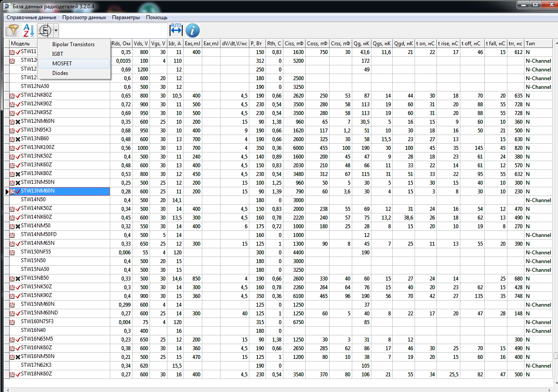Image resolution: width=558 pixels, height=392 pixels.
Task: Click the Qg, нК column header
Action: 361,44
